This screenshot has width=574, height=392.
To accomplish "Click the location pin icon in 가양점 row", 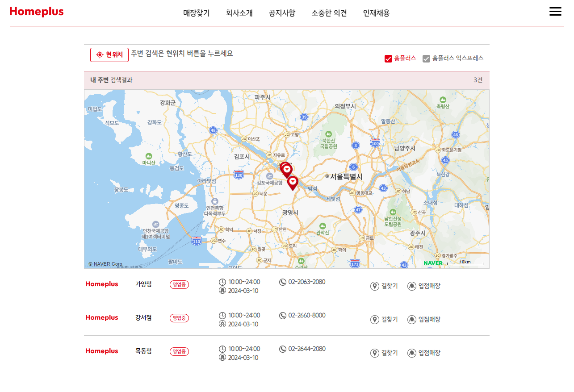I will pyautogui.click(x=375, y=286).
